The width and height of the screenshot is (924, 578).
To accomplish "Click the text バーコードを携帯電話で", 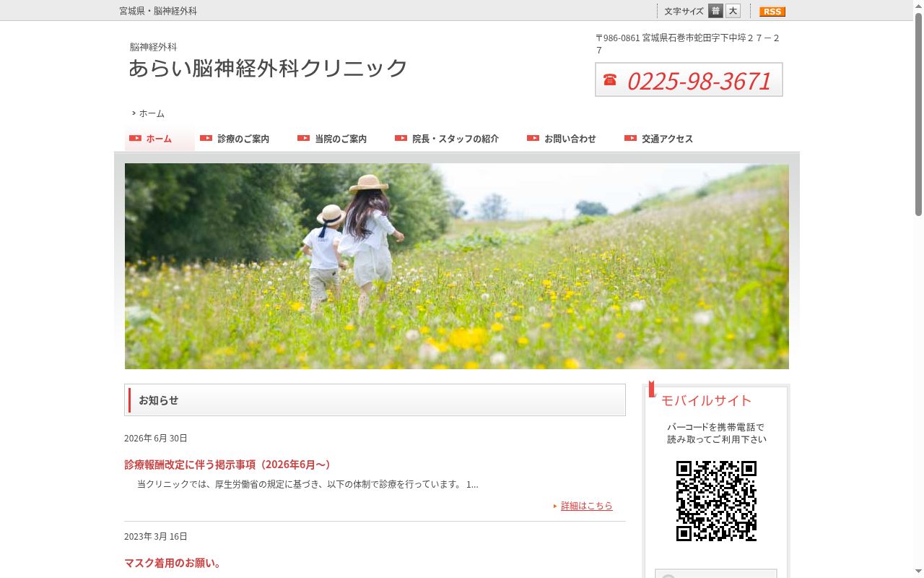I will click(715, 427).
